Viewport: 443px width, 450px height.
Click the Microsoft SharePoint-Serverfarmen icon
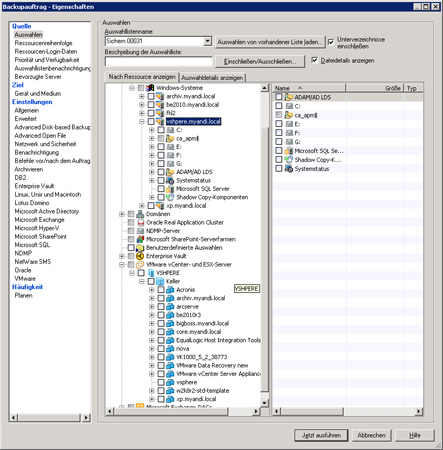tap(140, 239)
